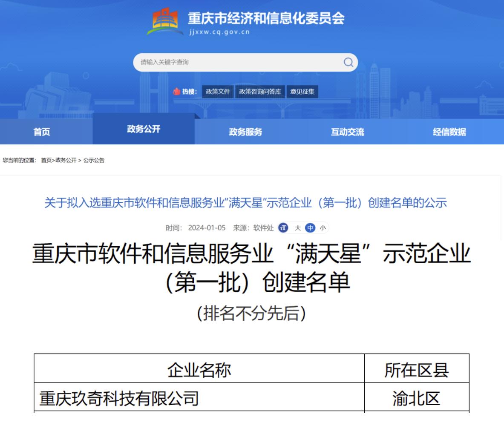Click breadcrumb link 政务公开
504x423 pixels.
66,160
